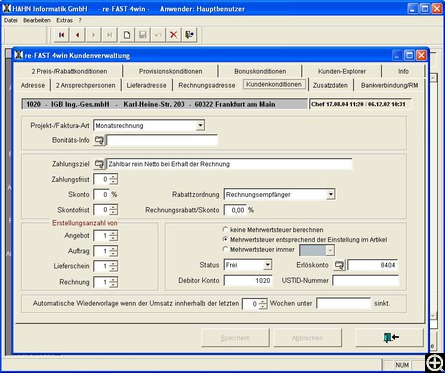Open the ? help menu

point(80,20)
